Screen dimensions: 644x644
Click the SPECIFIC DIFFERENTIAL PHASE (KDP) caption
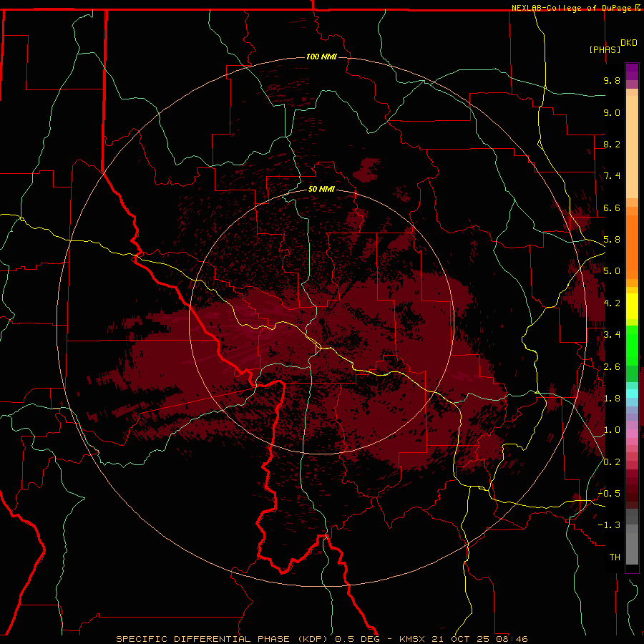(223, 639)
